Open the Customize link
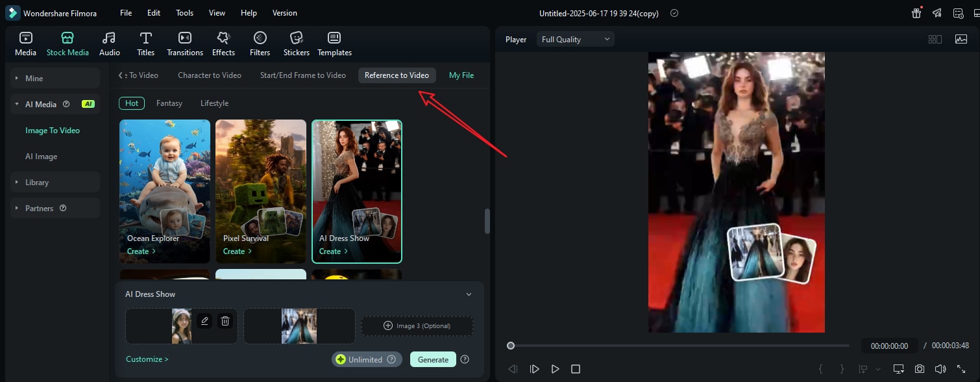 coord(147,359)
